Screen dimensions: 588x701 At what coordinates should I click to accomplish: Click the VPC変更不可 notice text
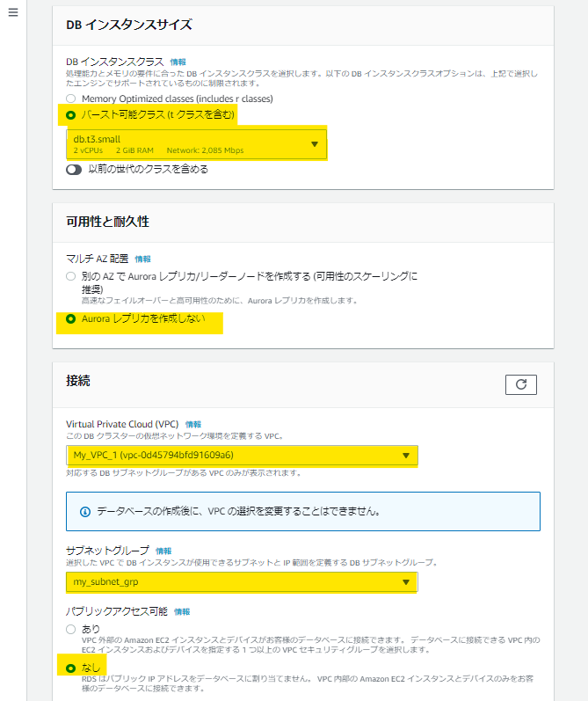coord(238,511)
